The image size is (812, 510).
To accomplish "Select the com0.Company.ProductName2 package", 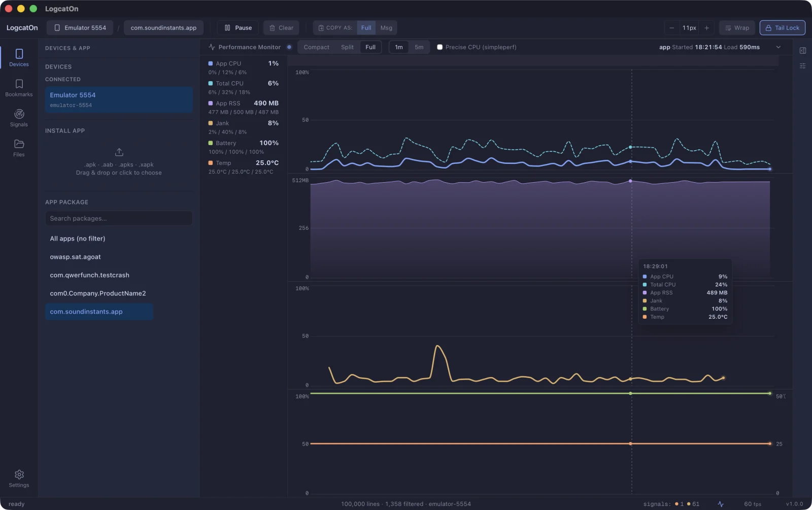I will [99, 293].
